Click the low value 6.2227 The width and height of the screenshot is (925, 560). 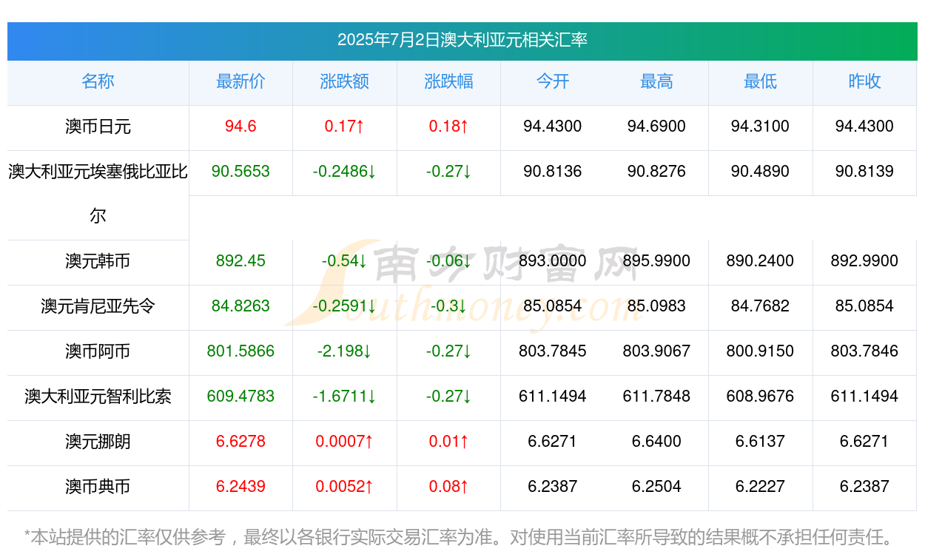760,487
